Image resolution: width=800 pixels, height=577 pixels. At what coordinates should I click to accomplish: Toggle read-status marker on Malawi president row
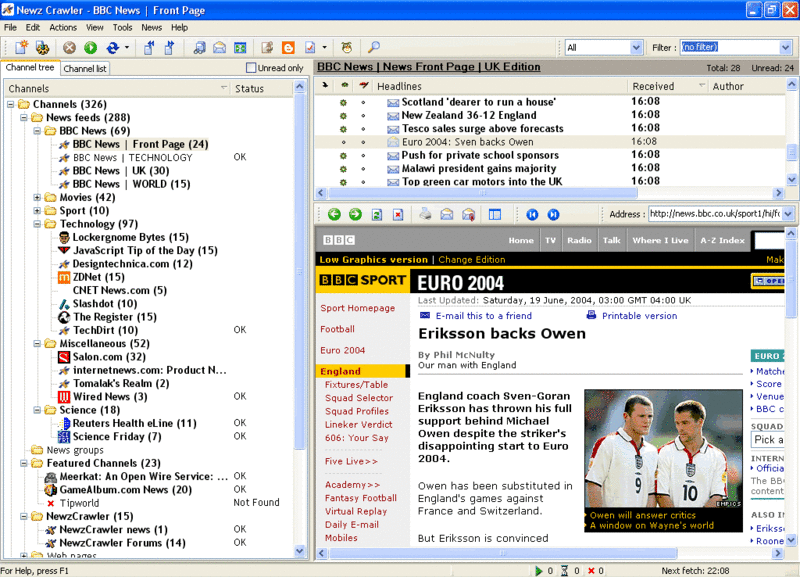tap(343, 169)
